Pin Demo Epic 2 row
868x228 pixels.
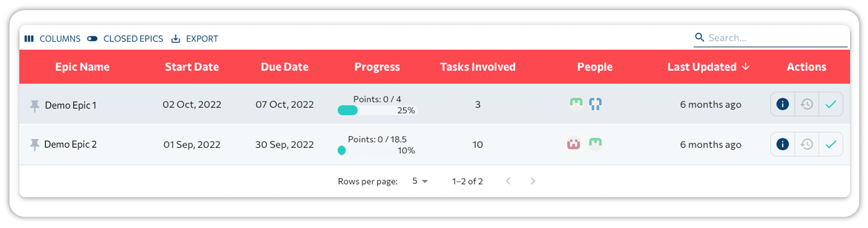pos(35,145)
